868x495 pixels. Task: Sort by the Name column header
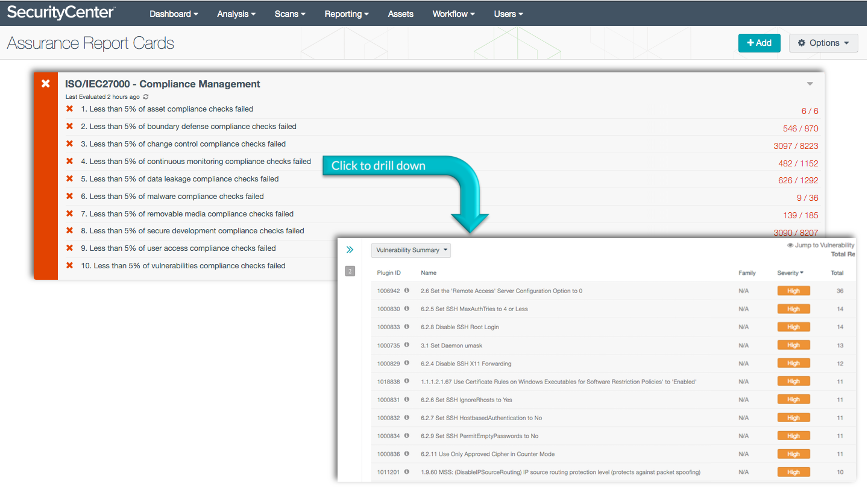[429, 273]
